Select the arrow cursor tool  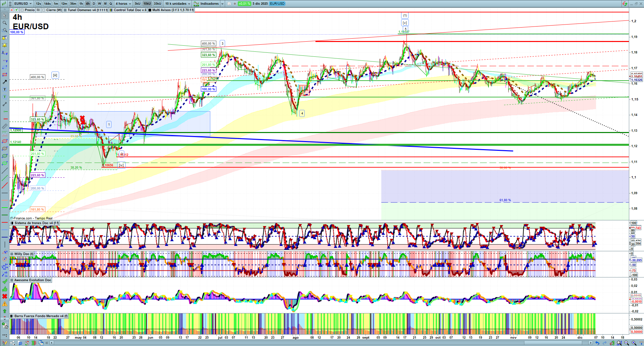tap(5, 15)
